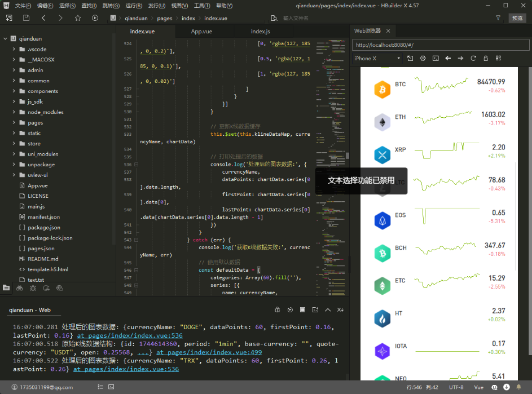Open the debug bug sidebar icon
The image size is (532, 394).
click(x=33, y=288)
